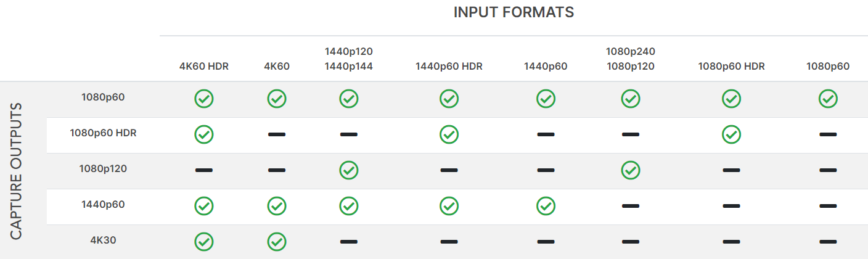The height and width of the screenshot is (259, 868).
Task: Click the INPUT FORMATS heading
Action: [x=514, y=12]
